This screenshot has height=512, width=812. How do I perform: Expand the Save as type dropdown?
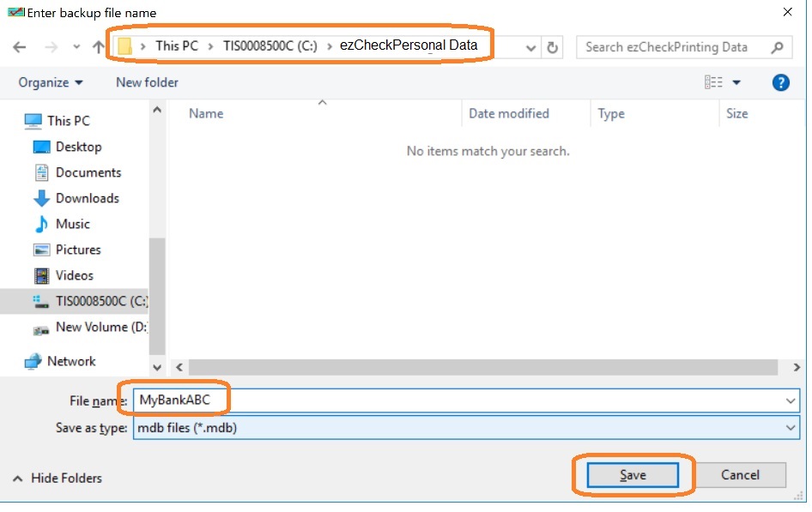pyautogui.click(x=790, y=427)
